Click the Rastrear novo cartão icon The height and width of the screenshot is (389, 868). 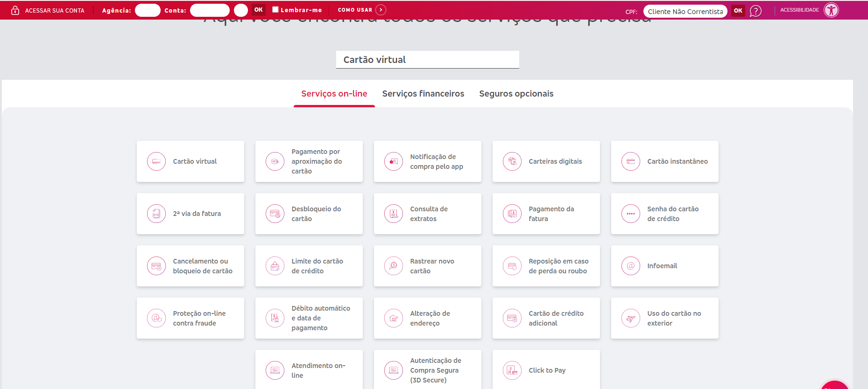[394, 266]
